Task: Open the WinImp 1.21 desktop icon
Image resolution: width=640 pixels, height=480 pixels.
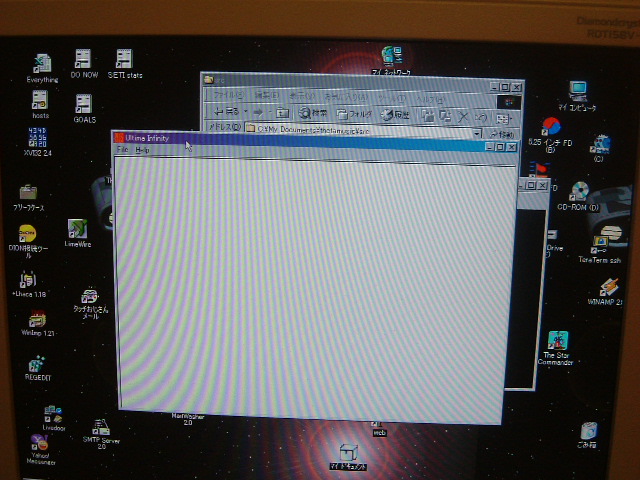Action: click(37, 320)
